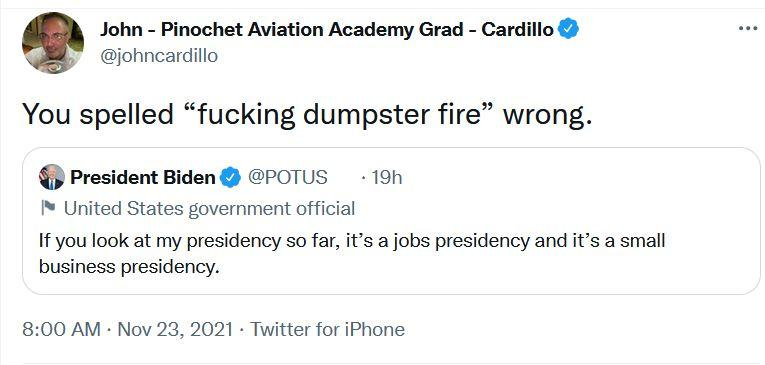Open the 19h timestamp of quoted tweet

(386, 178)
